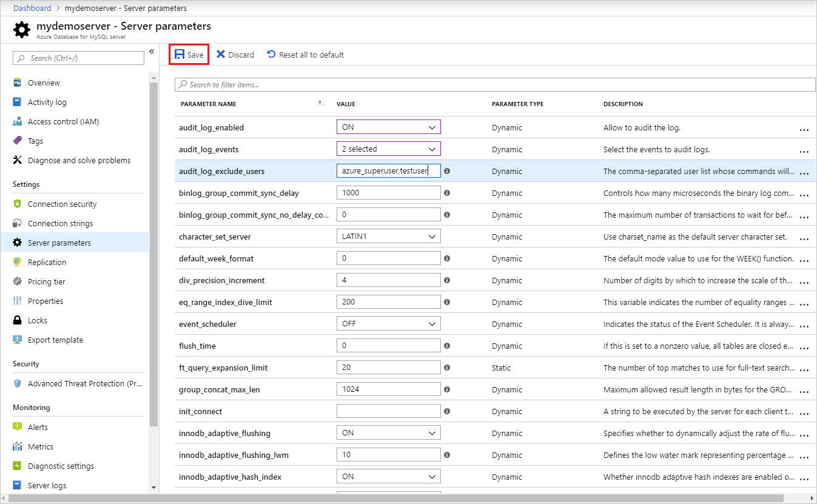Click the ft_query_expansion_limit value field
Image resolution: width=817 pixels, height=504 pixels.
pyautogui.click(x=389, y=368)
